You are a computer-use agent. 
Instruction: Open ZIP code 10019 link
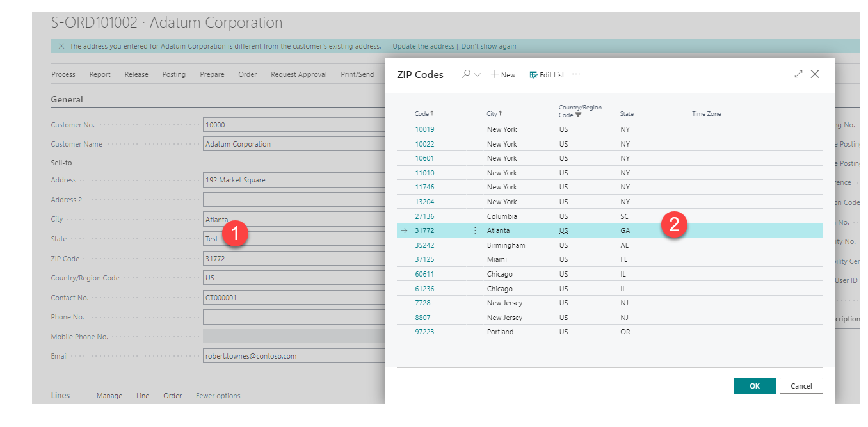pos(424,129)
